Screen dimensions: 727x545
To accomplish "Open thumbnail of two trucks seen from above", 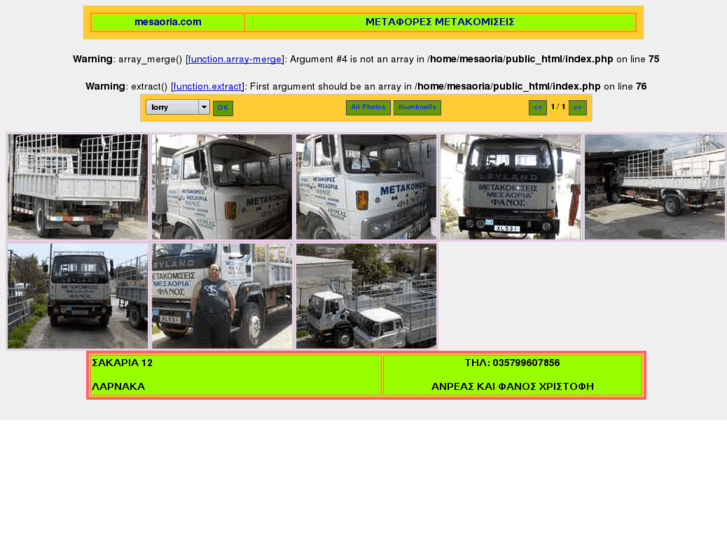I will (366, 296).
